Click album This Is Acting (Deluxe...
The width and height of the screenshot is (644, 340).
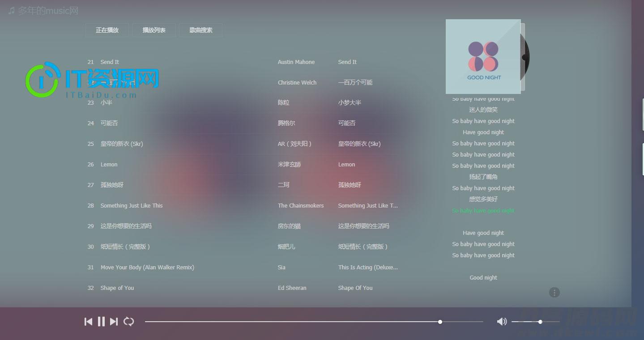368,268
